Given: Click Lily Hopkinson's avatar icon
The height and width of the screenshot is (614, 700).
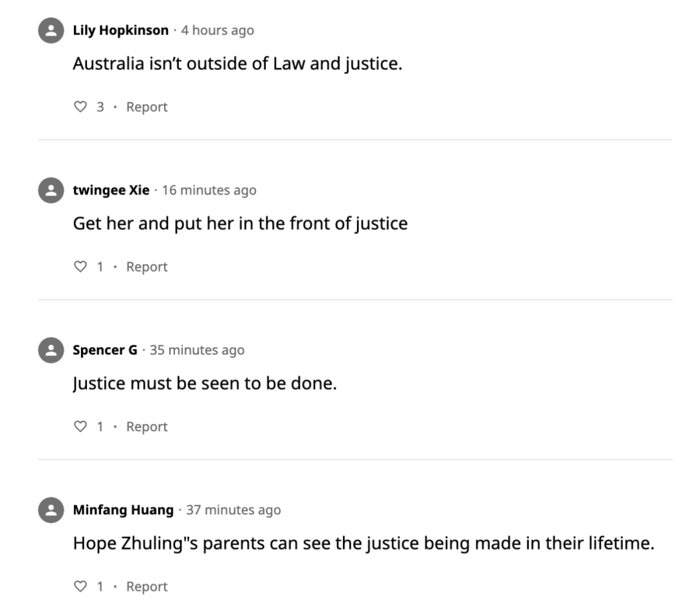Looking at the screenshot, I should coord(51,30).
